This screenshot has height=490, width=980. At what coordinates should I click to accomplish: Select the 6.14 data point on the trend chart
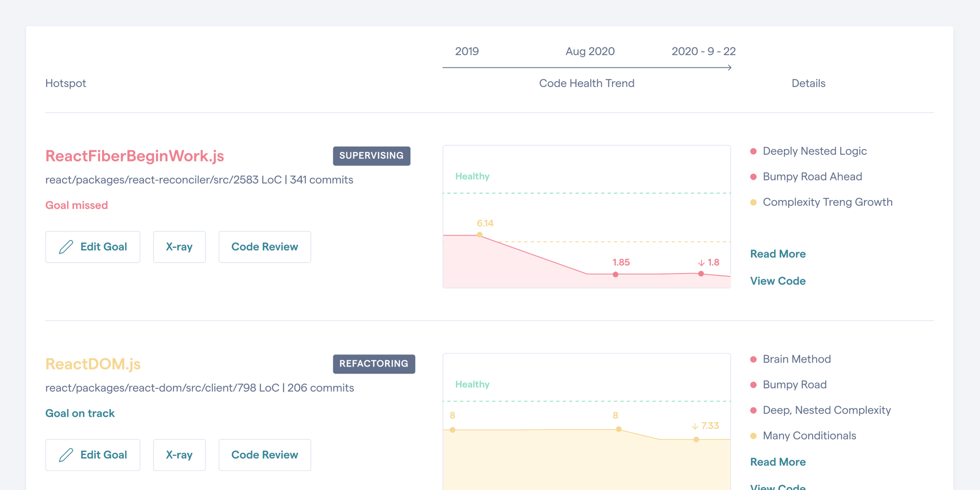[480, 235]
